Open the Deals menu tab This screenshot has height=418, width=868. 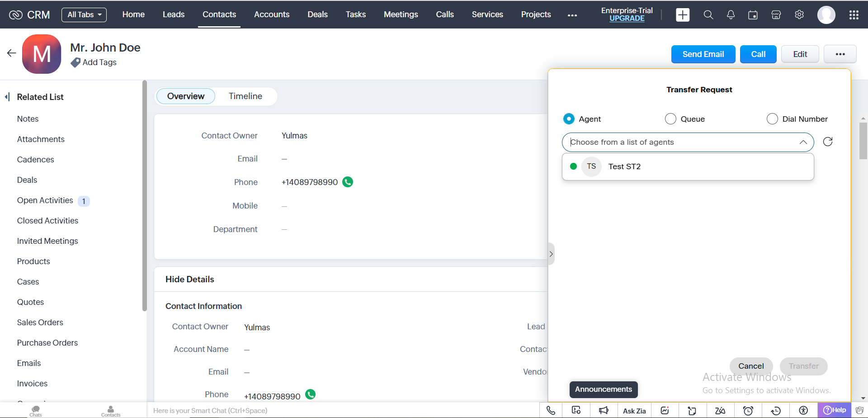point(317,14)
